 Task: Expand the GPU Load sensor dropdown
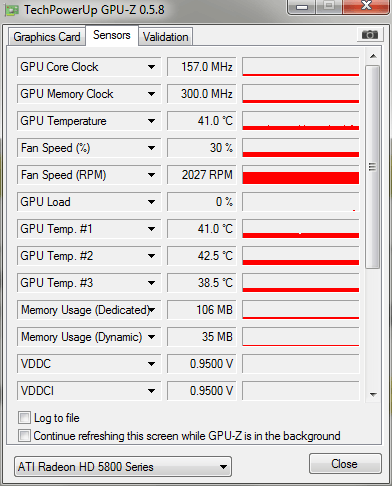(x=151, y=202)
